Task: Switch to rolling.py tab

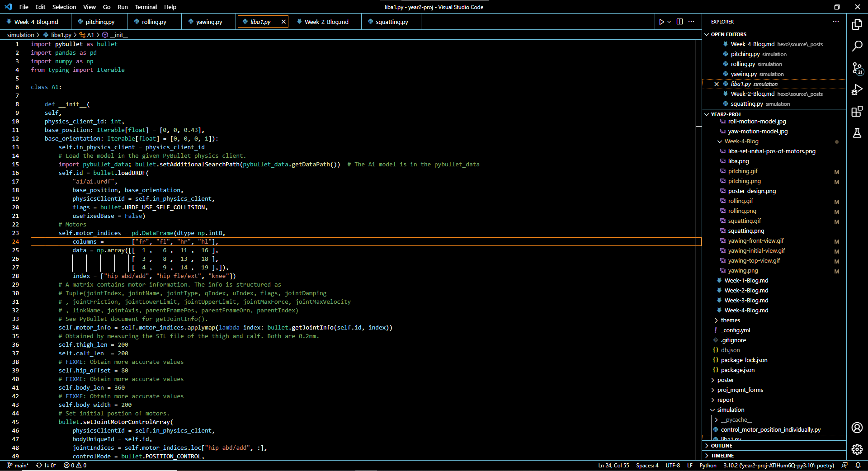Action: [x=154, y=22]
